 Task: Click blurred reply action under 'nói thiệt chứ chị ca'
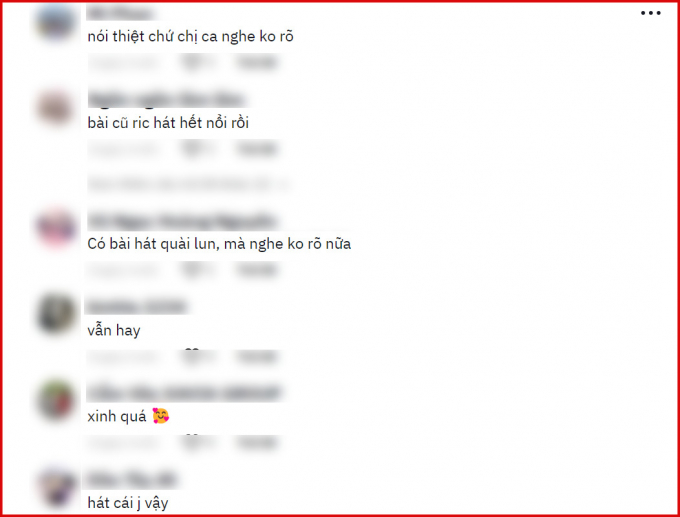pos(257,63)
